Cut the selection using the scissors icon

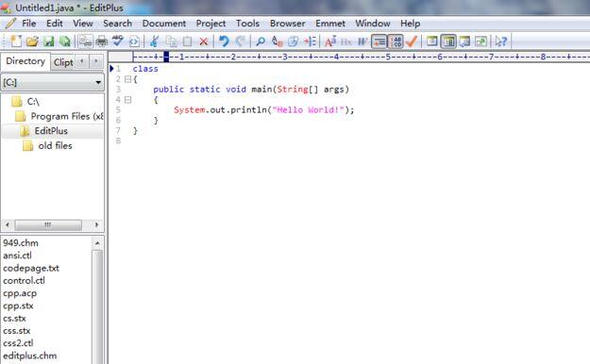point(154,41)
